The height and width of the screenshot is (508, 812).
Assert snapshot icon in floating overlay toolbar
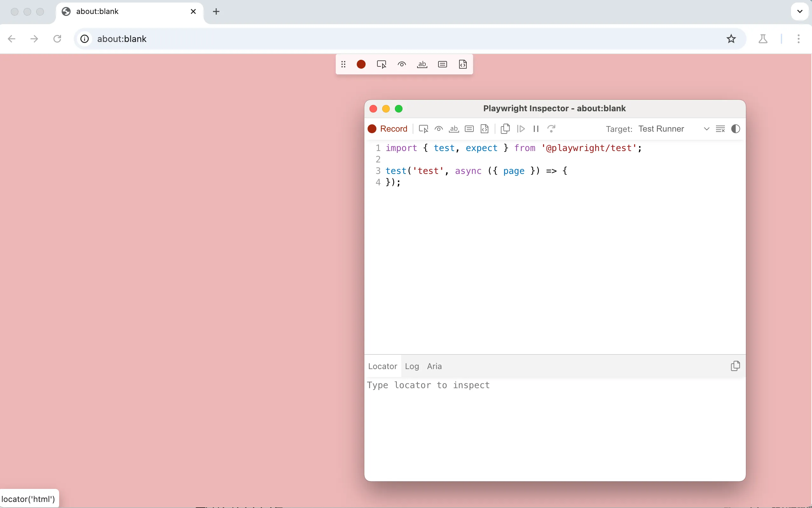click(x=463, y=64)
